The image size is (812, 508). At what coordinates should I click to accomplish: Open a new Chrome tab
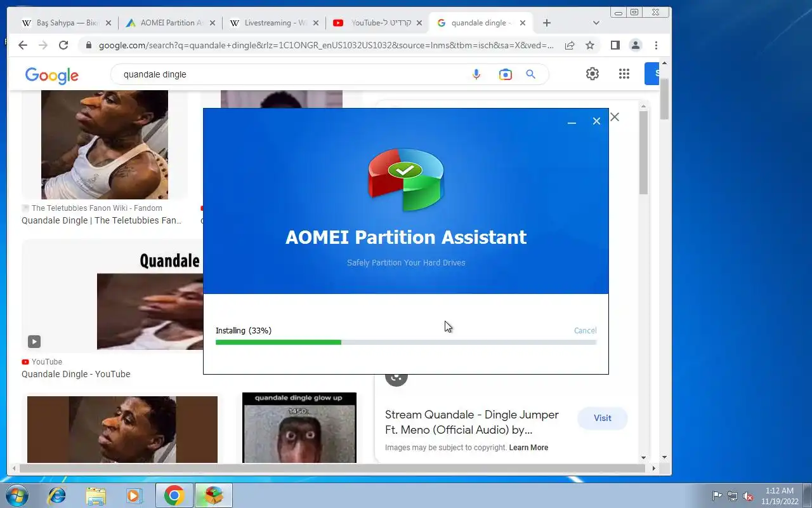click(x=547, y=23)
